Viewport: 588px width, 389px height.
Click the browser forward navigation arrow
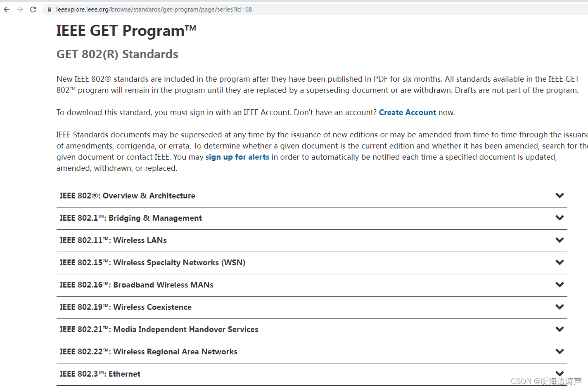(x=19, y=9)
